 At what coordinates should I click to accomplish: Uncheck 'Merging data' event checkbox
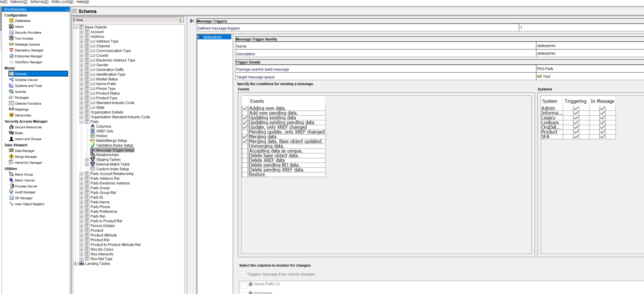pyautogui.click(x=245, y=137)
